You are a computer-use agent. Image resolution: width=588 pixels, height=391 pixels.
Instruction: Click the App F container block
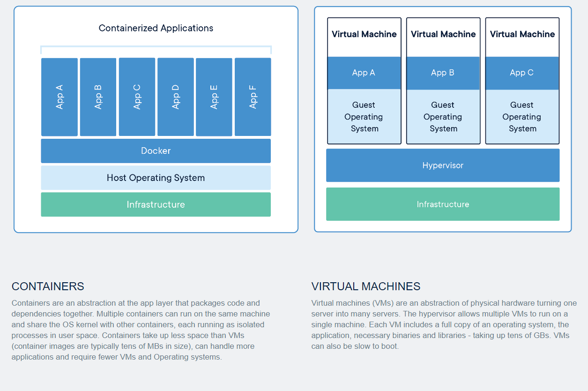253,97
